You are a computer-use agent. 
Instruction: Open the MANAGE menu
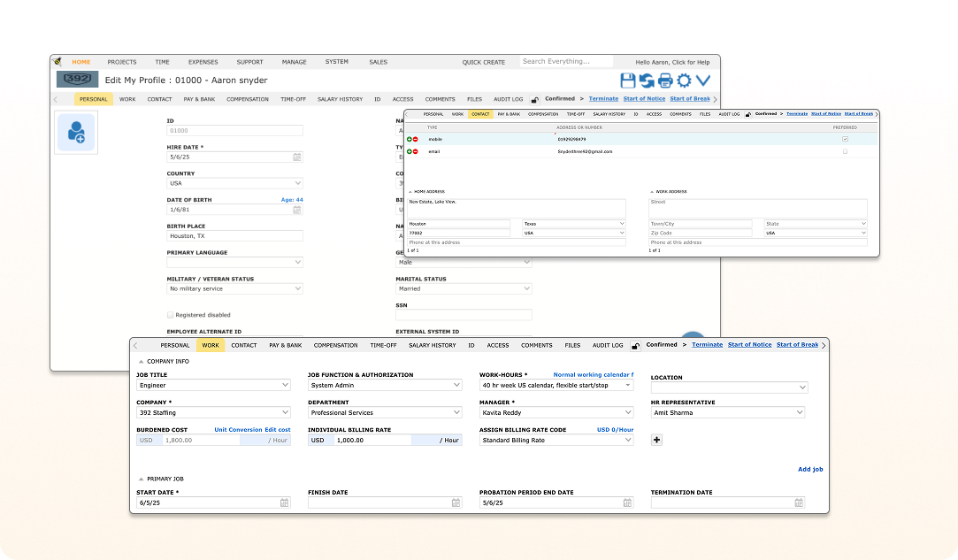[294, 62]
